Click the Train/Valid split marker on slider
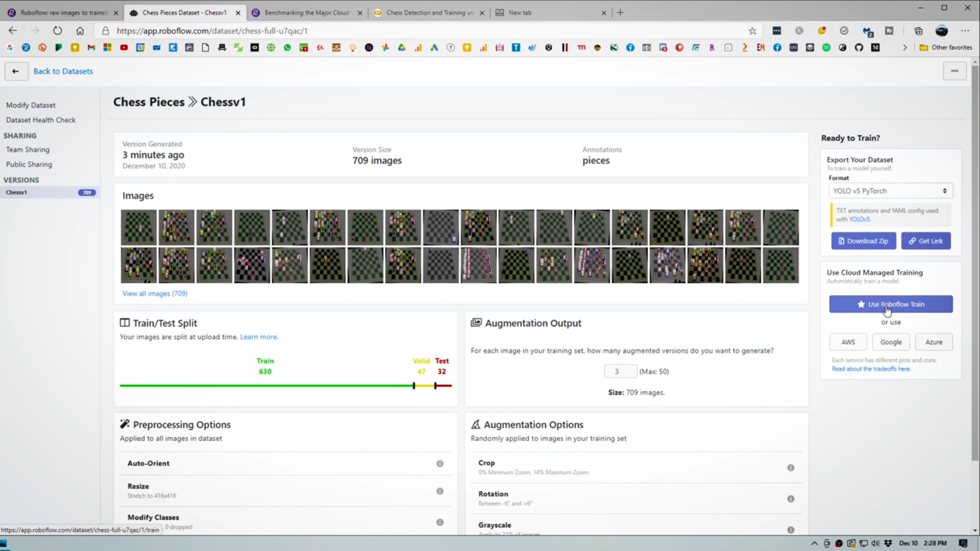Viewport: 980px width, 551px height. [414, 386]
